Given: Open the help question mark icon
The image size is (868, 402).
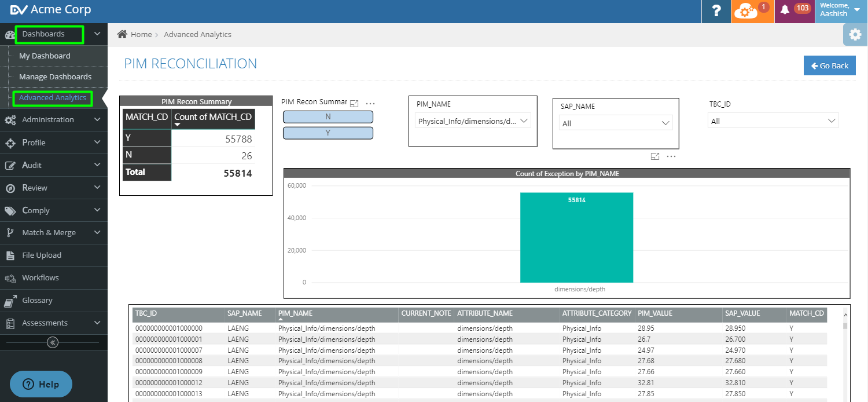Looking at the screenshot, I should coord(716,11).
